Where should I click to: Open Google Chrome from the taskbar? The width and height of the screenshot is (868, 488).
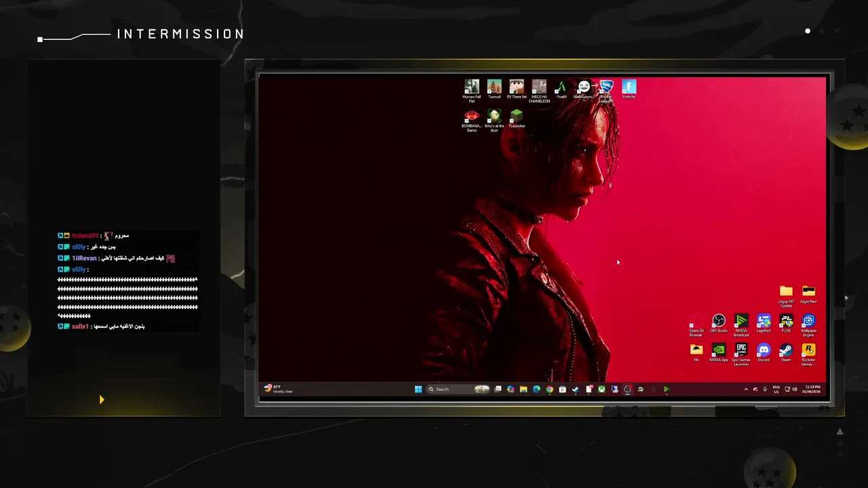[549, 389]
